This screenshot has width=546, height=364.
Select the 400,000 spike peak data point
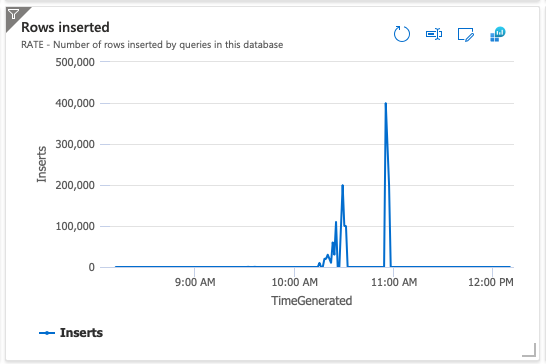point(385,103)
